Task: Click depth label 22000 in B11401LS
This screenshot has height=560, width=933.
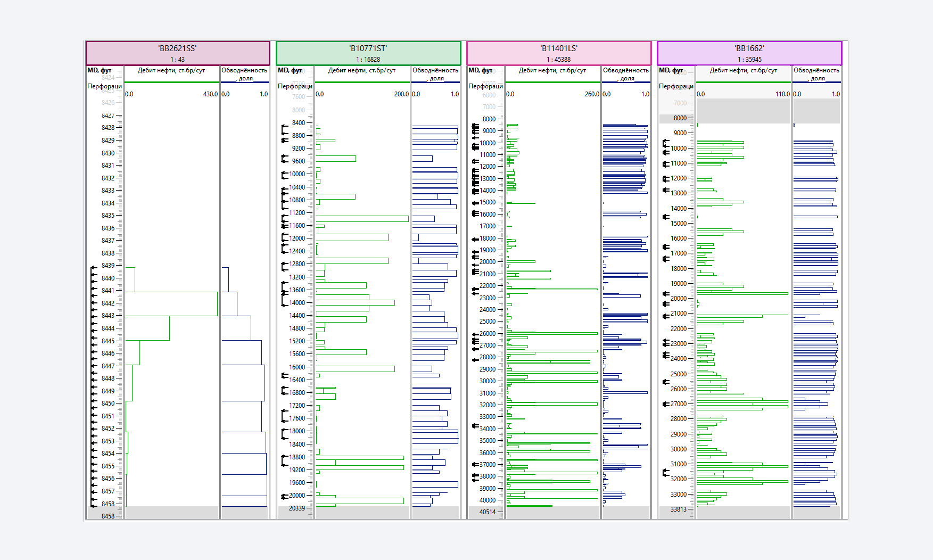Action: pyautogui.click(x=488, y=286)
